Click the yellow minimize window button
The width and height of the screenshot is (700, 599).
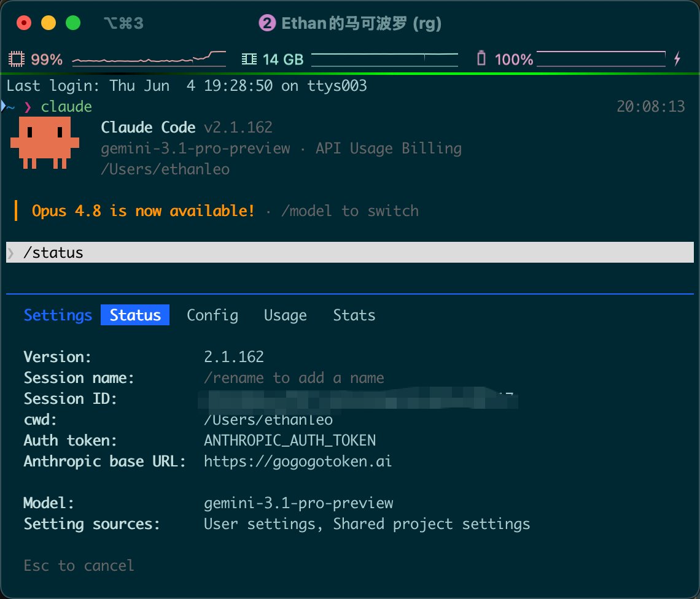click(49, 23)
